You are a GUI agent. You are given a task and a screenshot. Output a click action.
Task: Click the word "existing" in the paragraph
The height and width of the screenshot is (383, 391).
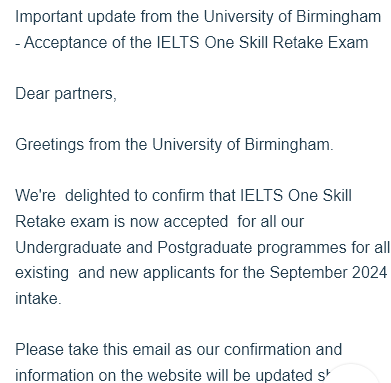point(42,273)
